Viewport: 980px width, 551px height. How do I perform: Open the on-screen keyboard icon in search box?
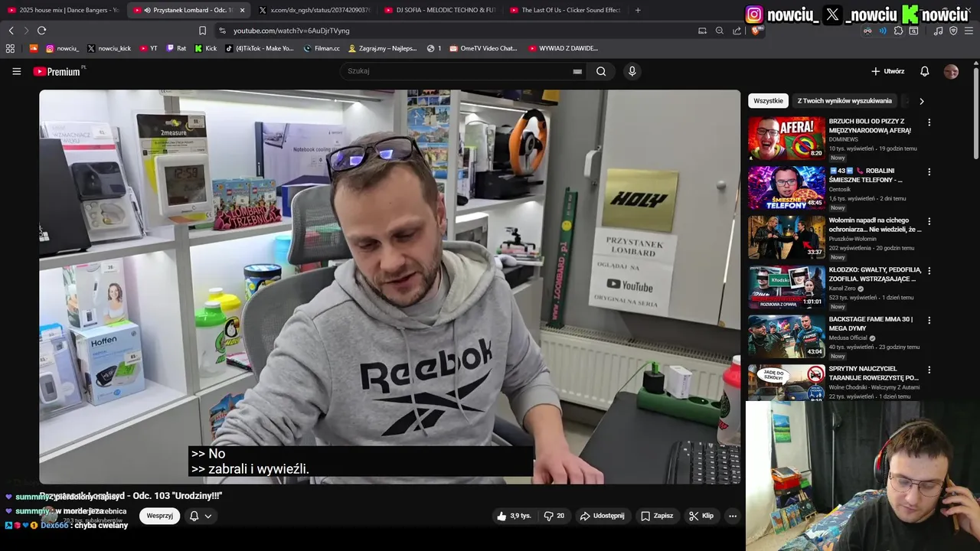pos(577,71)
